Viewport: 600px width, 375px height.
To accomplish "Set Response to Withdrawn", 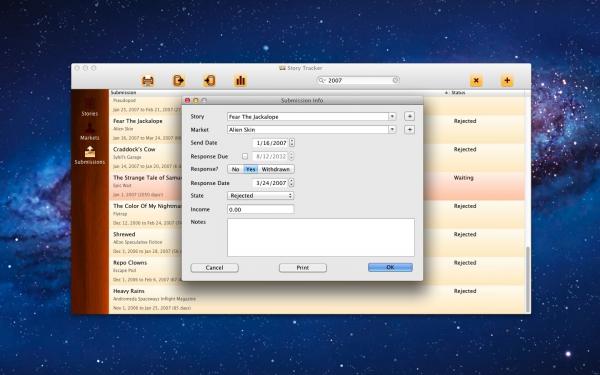I will click(276, 169).
